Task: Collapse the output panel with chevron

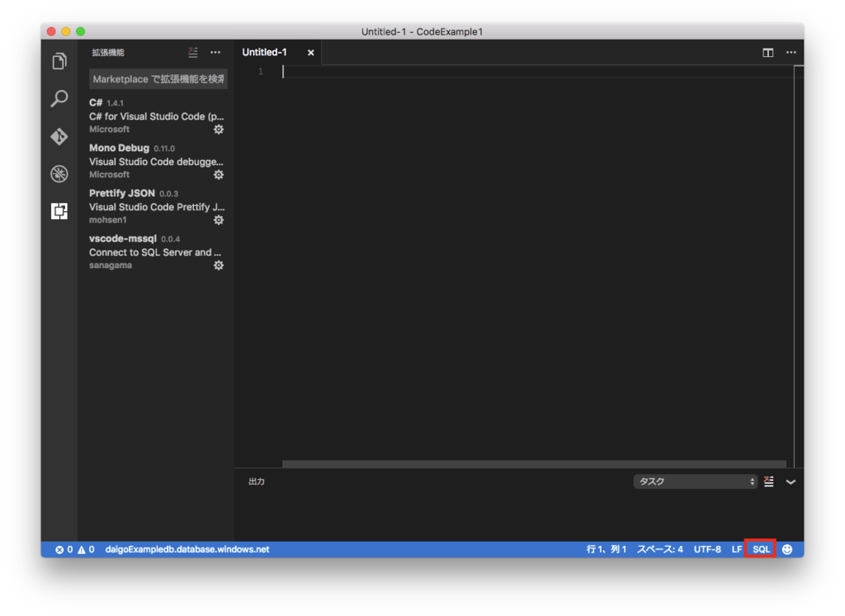Action: pos(791,482)
